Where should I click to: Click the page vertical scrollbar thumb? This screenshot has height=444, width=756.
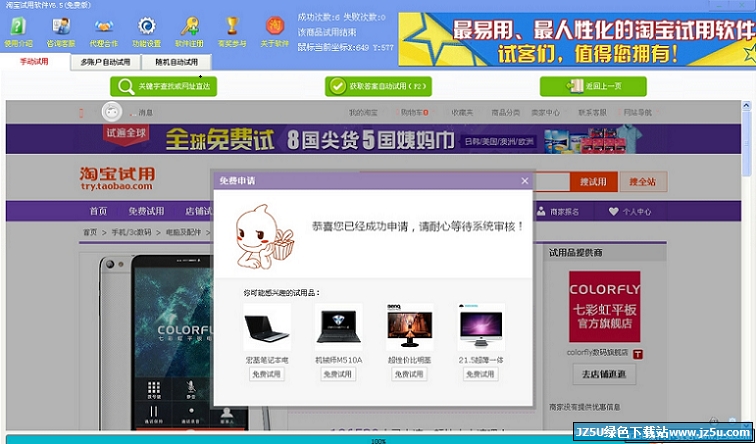[746, 144]
